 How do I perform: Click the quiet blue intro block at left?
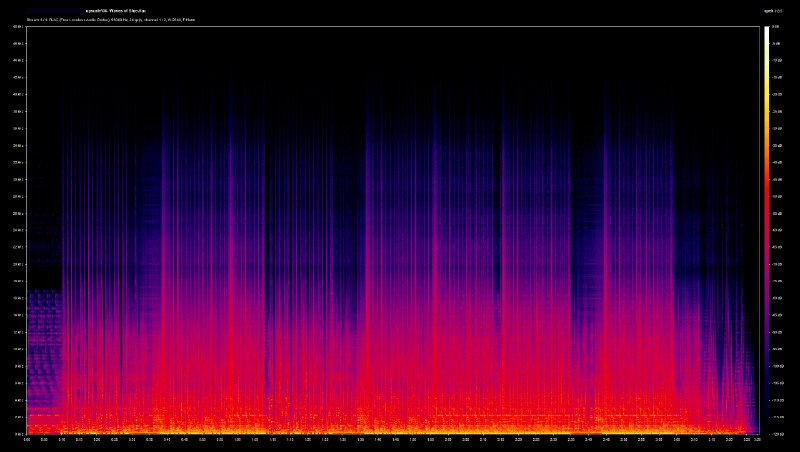[44, 340]
